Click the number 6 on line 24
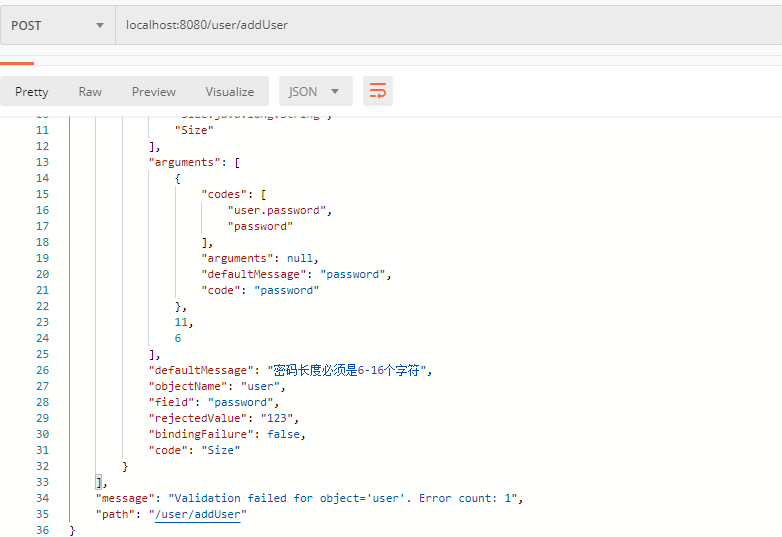Screen dimensions: 782x537 (178, 338)
